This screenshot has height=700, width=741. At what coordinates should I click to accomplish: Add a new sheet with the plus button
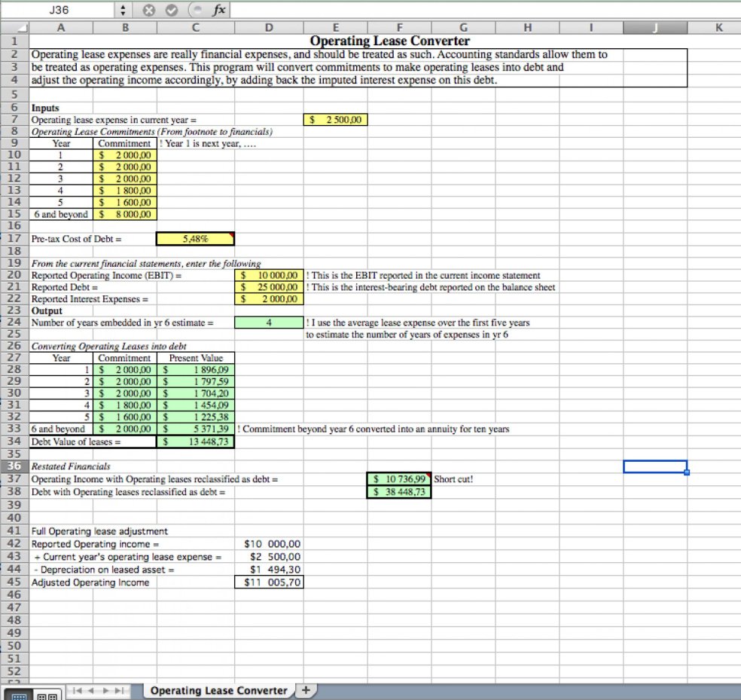[x=306, y=690]
